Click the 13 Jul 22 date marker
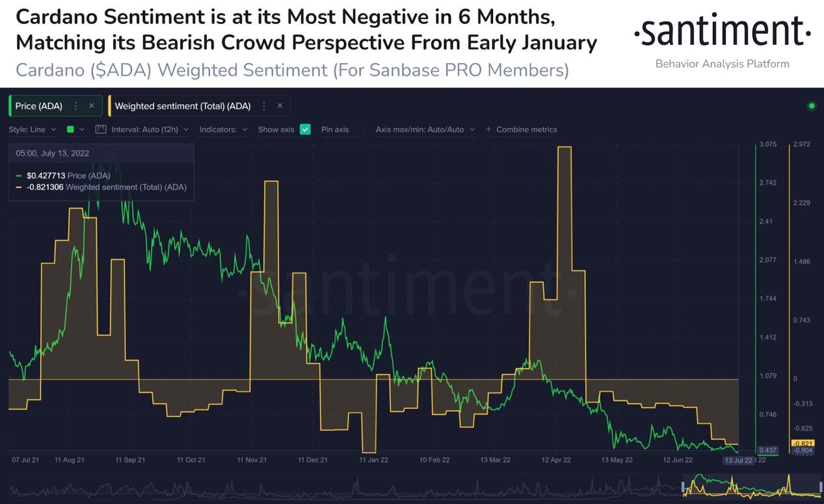The height and width of the screenshot is (504, 824). [739, 460]
